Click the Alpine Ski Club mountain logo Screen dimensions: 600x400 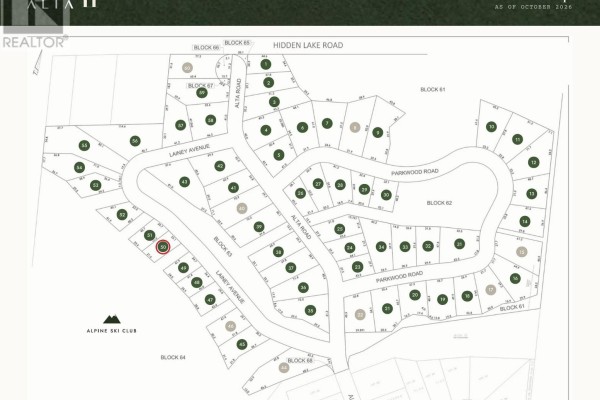click(112, 319)
